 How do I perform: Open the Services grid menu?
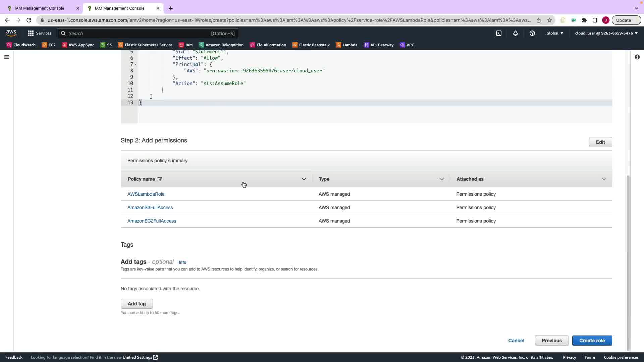coord(40,33)
